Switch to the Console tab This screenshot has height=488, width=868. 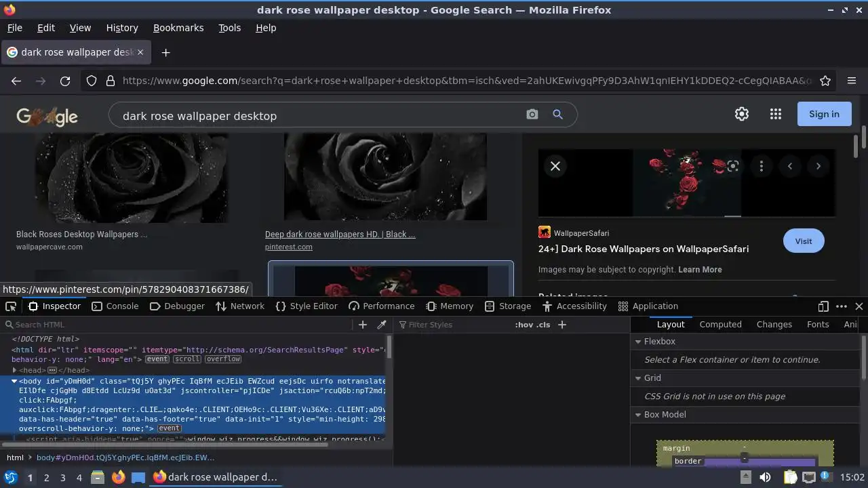(x=115, y=306)
